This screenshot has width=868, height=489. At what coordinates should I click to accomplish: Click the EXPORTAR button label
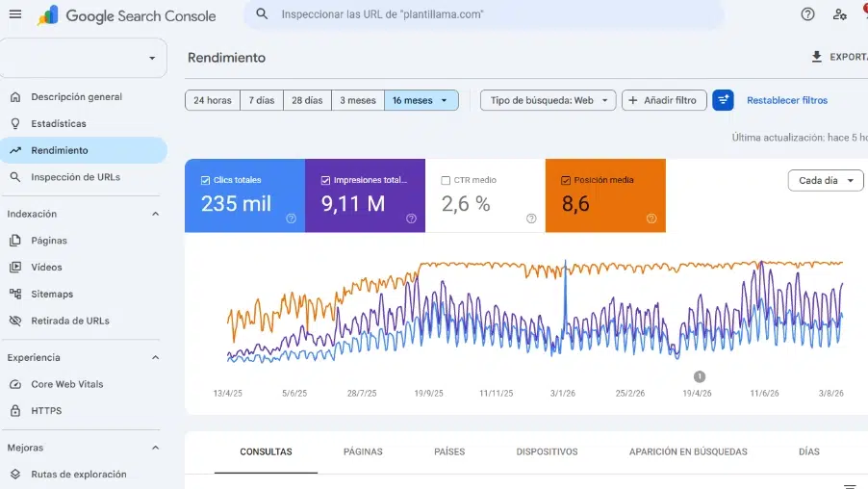coord(849,57)
